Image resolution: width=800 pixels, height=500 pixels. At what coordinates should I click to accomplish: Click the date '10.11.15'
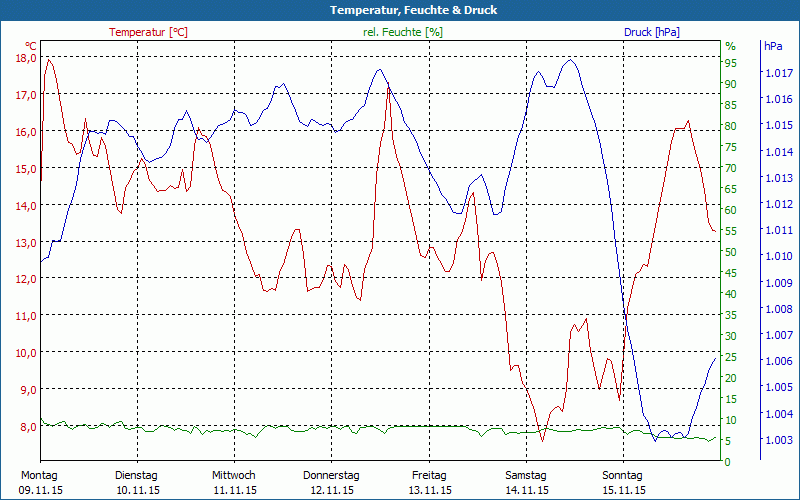(138, 490)
